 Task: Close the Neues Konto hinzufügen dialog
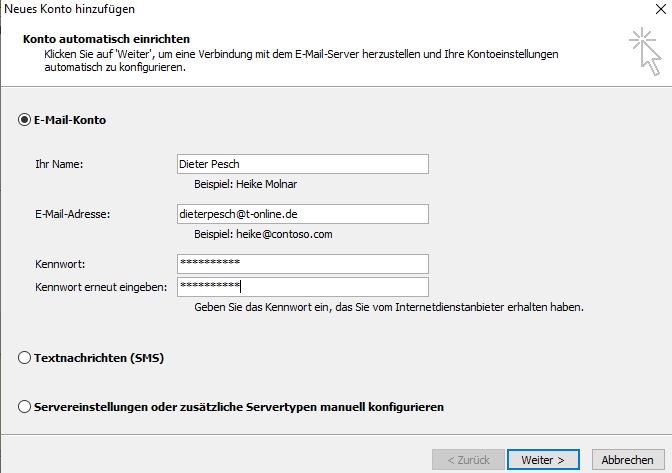point(661,9)
